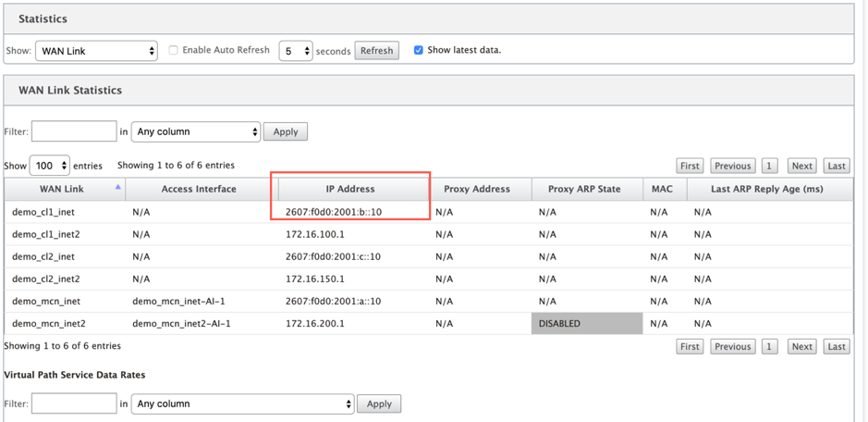Click Previous in the pager below the table
The image size is (868, 422).
[732, 347]
